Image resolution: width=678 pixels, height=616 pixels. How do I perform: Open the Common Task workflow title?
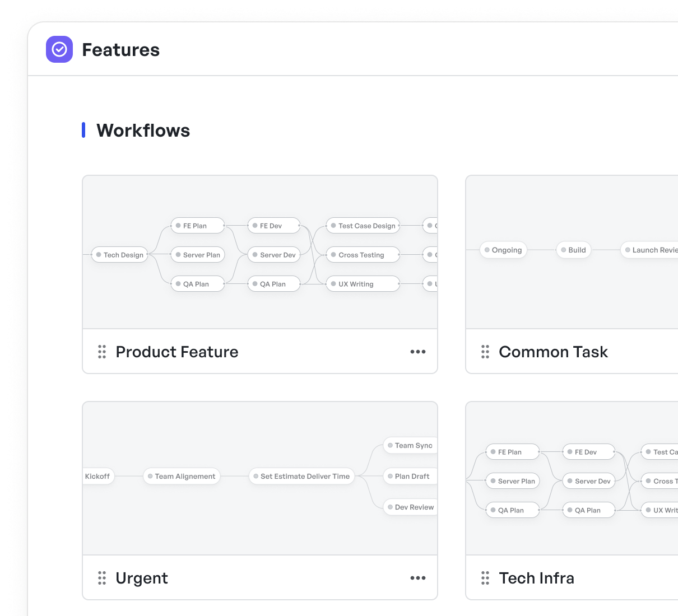coord(553,352)
